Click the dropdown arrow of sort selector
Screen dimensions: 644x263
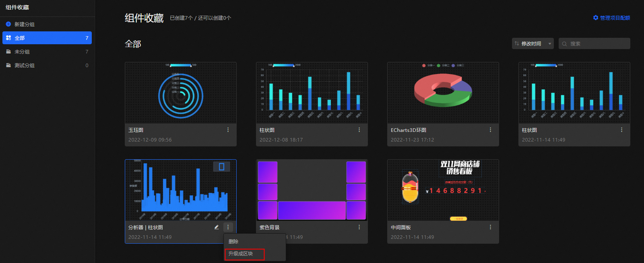(550, 44)
